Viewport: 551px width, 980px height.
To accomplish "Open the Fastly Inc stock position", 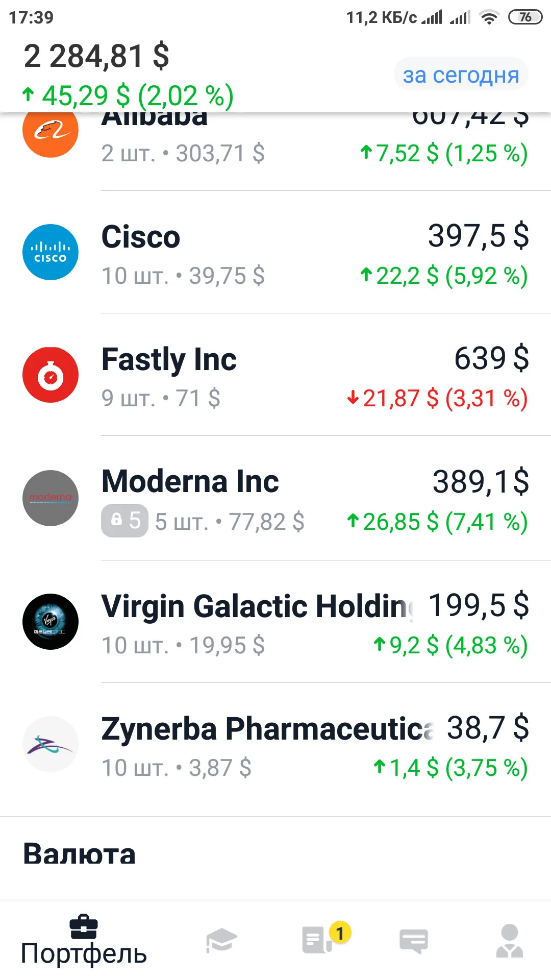I will [275, 376].
